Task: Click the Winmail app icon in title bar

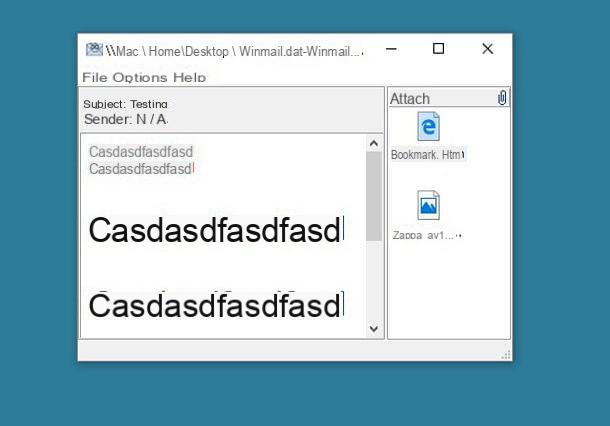Action: (94, 50)
